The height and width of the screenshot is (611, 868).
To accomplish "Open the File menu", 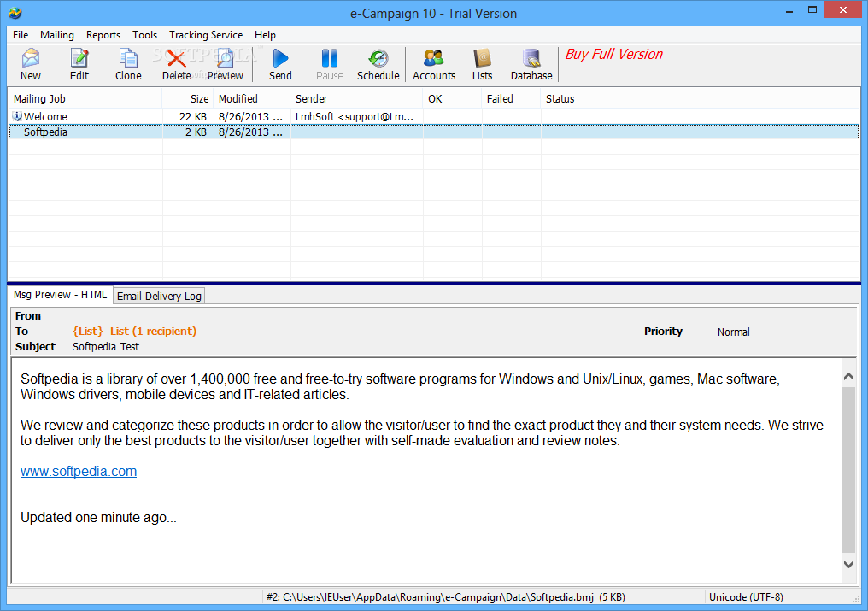I will [21, 34].
